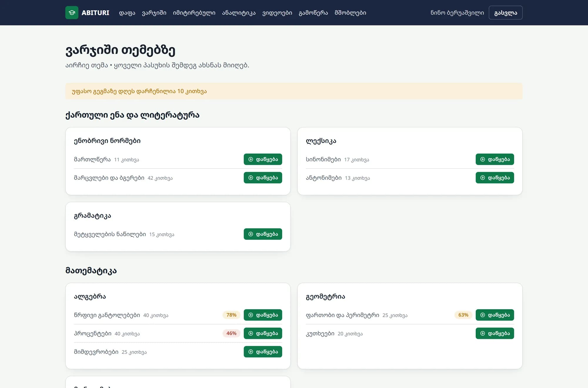The width and height of the screenshot is (588, 388).
Task: Click the მათემატიკა section heading
Action: 91,270
